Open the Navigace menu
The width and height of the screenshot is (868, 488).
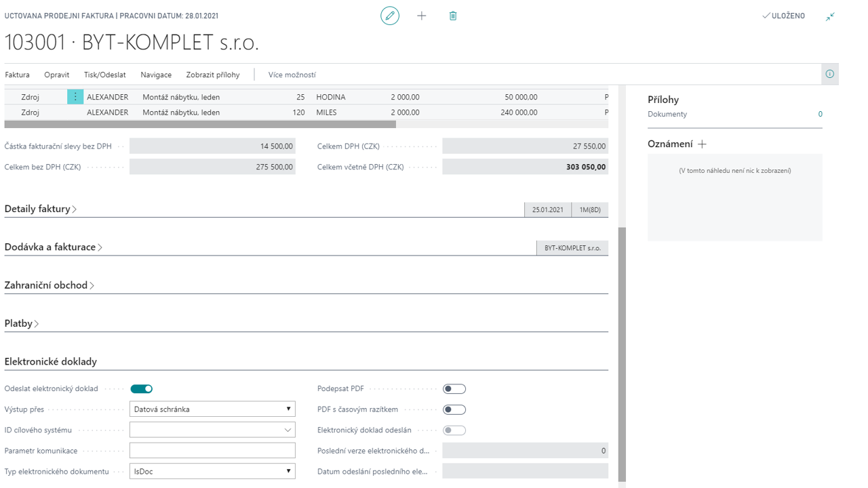tap(156, 75)
